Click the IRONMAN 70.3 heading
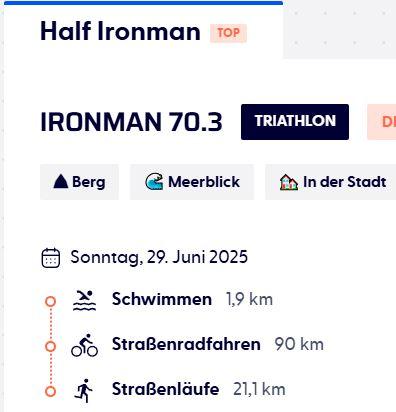This screenshot has width=396, height=412. 131,122
